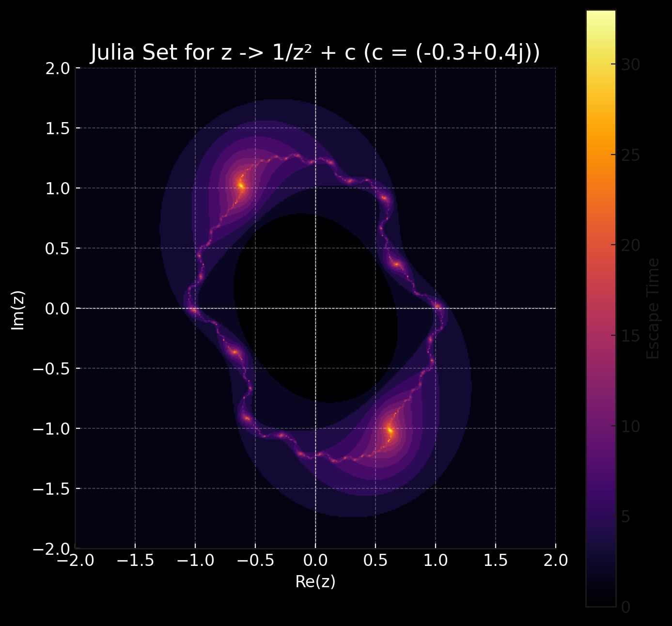Click the "Im(z)" y-axis label

point(18,310)
